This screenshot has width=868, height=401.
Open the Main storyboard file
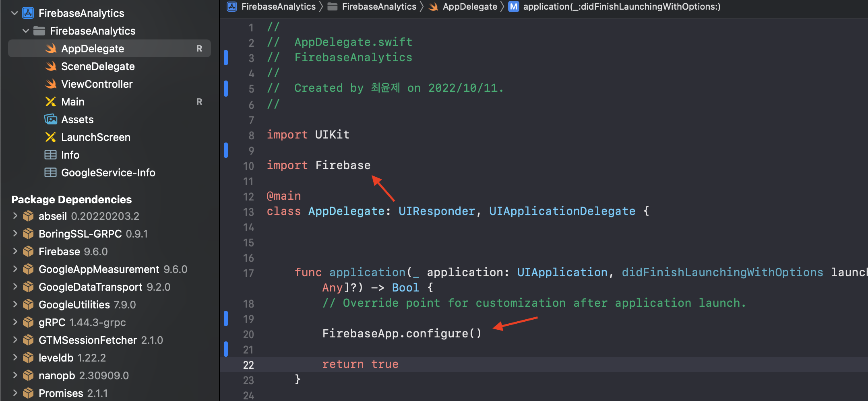click(x=73, y=102)
